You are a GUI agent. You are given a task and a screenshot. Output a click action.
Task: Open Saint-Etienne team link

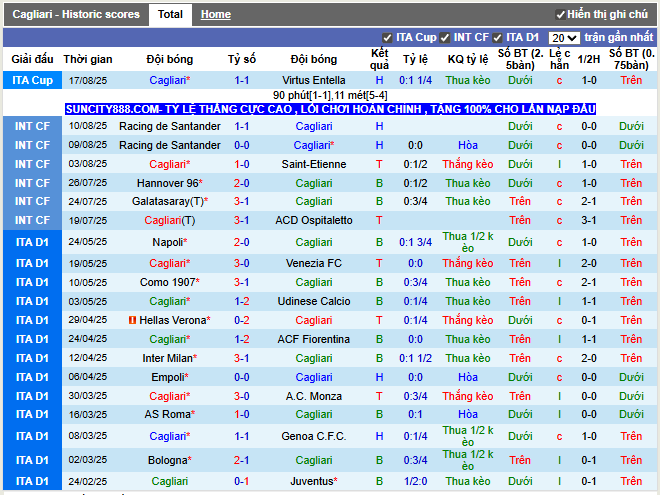click(314, 164)
